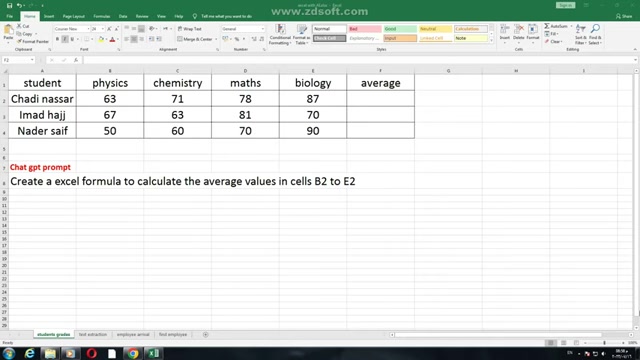Click the Name Box showing F2
640x360 pixels.
pos(18,60)
